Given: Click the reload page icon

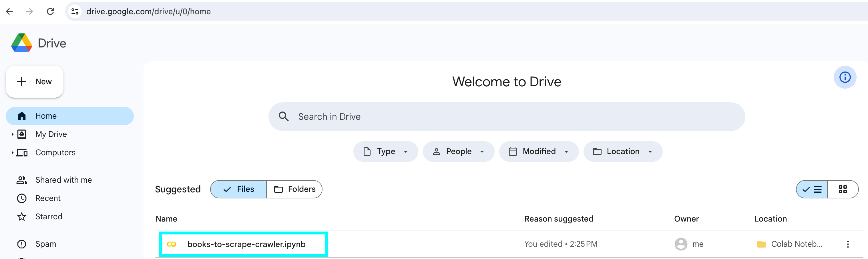Looking at the screenshot, I should click(x=50, y=11).
